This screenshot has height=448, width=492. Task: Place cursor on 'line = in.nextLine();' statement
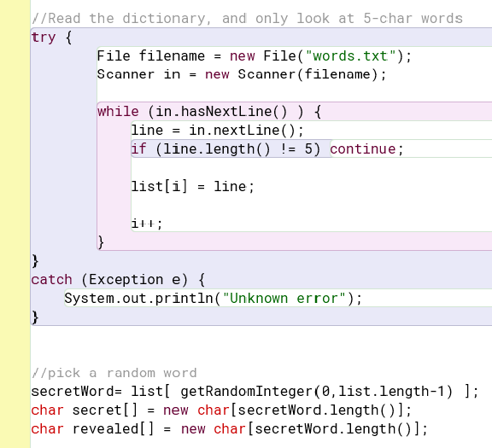[218, 131]
